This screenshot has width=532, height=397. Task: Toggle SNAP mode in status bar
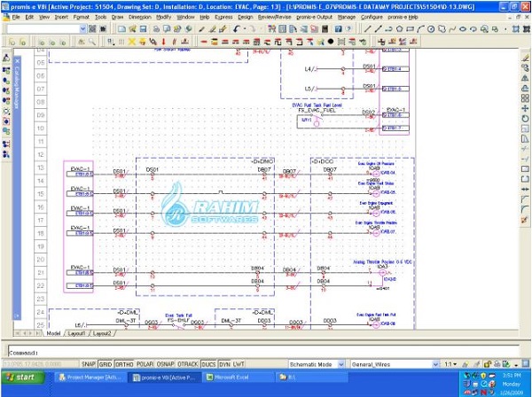pos(89,364)
